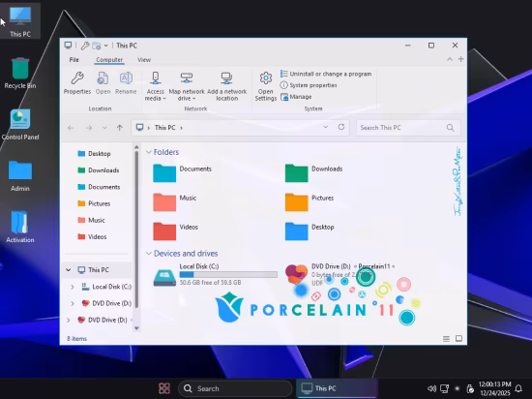Image resolution: width=532 pixels, height=399 pixels.
Task: Open System properties from the ribbon
Action: (309, 85)
